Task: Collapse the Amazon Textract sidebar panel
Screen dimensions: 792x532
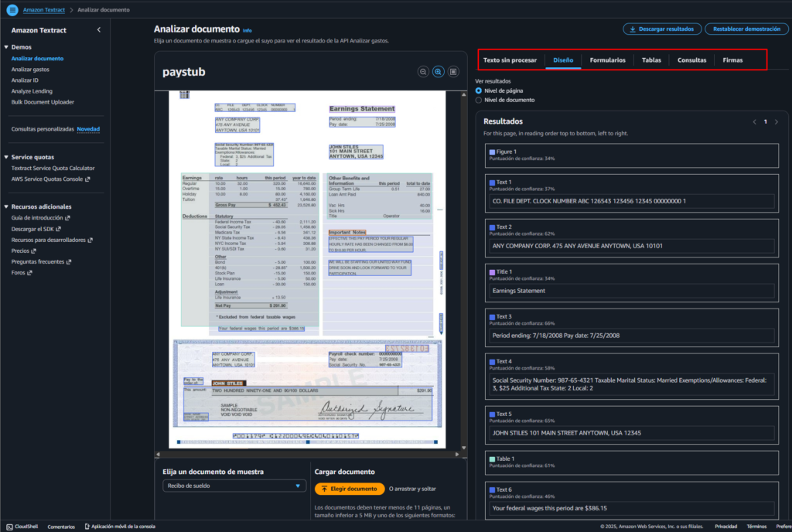Action: [x=98, y=29]
